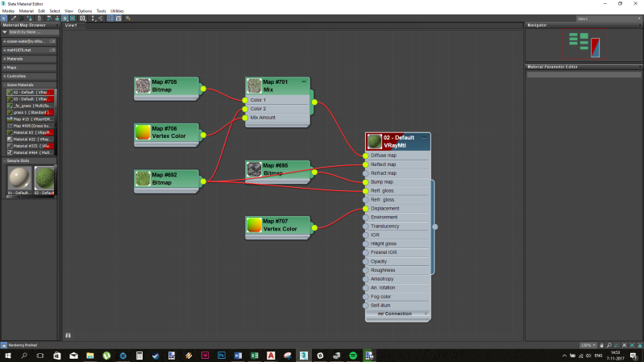Collapse the Scene Materials group
Image resolution: width=644 pixels, height=362 pixels.
click(x=30, y=85)
